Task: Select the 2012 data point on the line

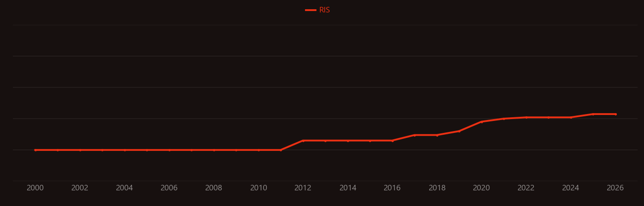Action: (303, 141)
